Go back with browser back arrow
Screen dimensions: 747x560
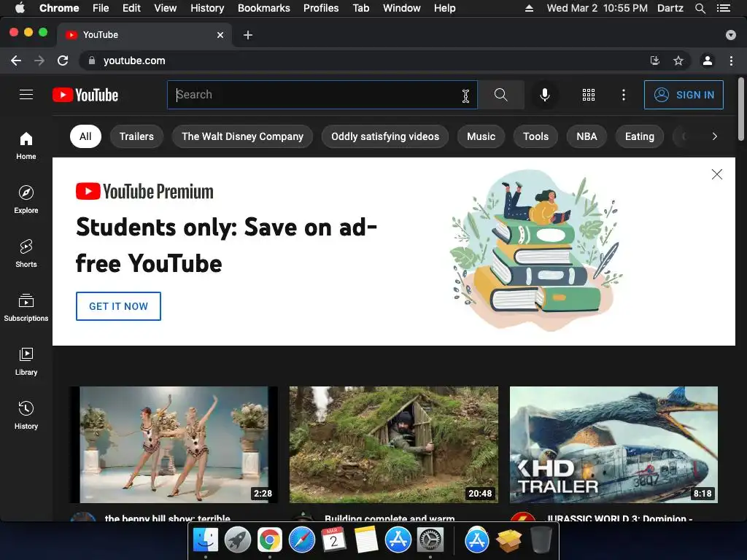click(x=16, y=61)
